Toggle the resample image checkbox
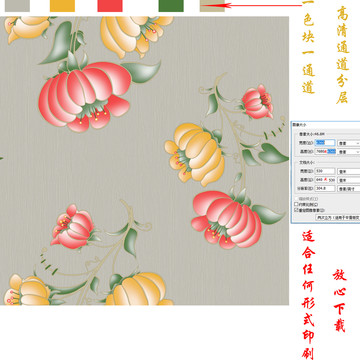360x360 pixels. (x=296, y=210)
